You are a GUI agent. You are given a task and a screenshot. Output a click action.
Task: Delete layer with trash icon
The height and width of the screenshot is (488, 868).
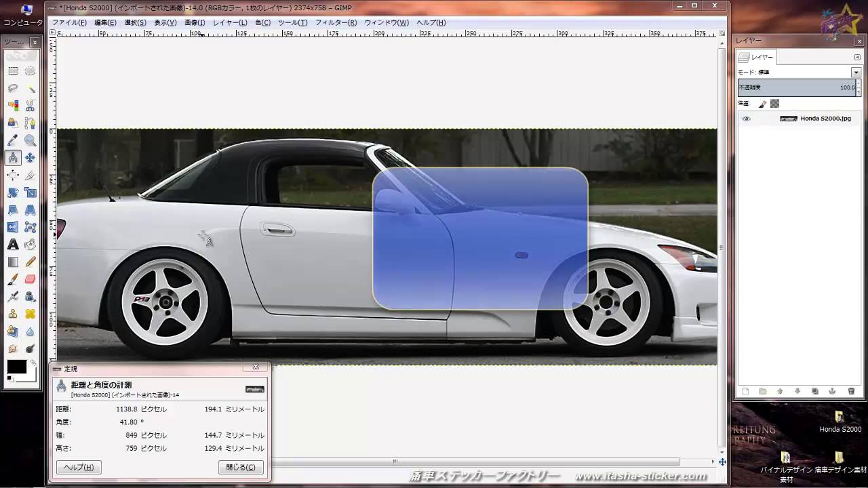[851, 391]
